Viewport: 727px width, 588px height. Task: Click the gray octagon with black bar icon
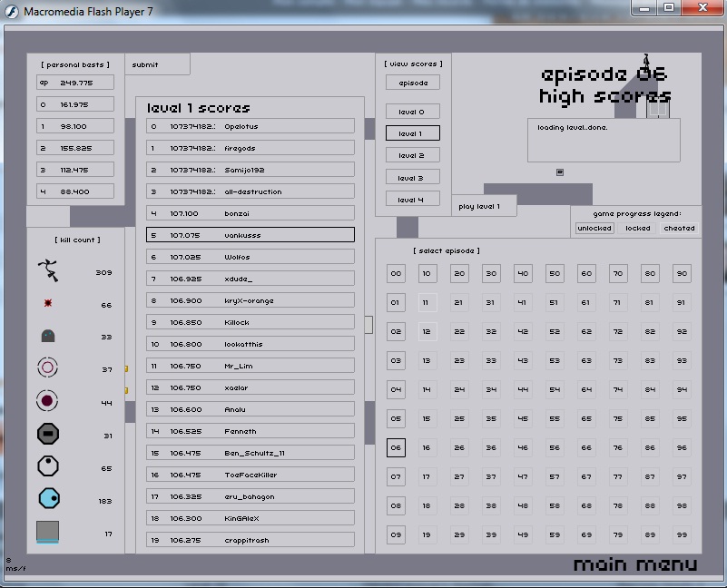pyautogui.click(x=47, y=435)
